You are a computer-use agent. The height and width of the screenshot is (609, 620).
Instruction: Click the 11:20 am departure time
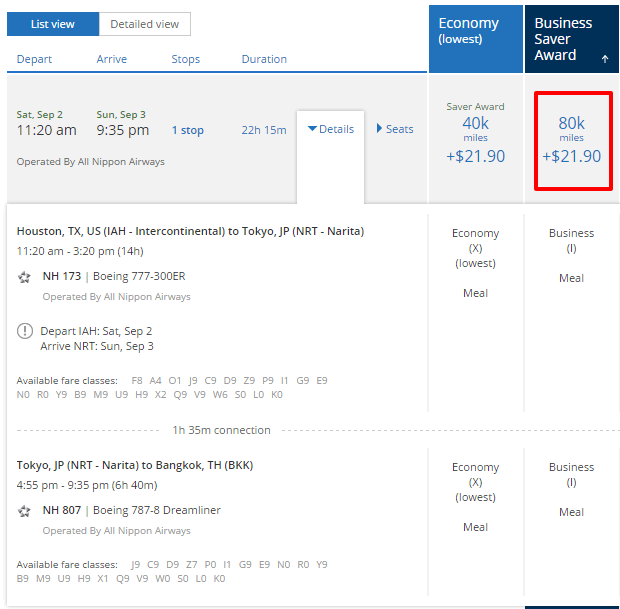click(47, 130)
